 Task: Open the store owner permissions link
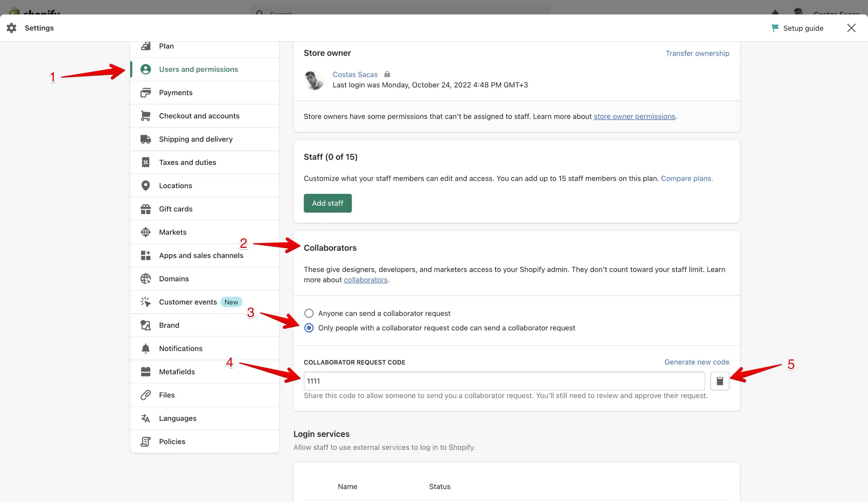pos(634,116)
